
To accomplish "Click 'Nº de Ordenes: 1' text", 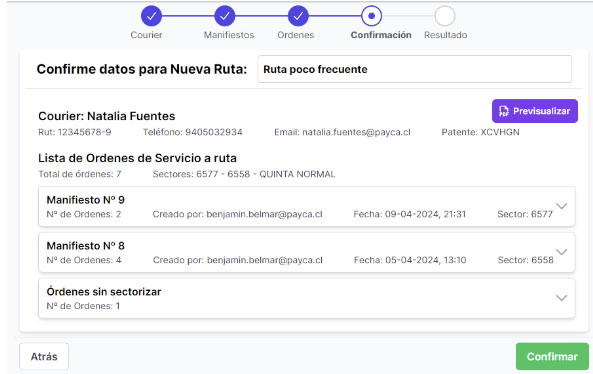I will click(83, 306).
